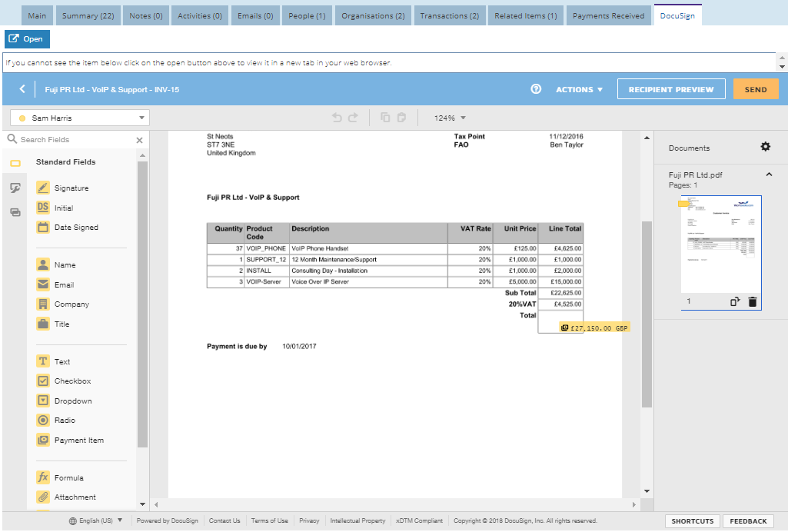
Task: Open the Emails (0) tab
Action: pos(255,15)
